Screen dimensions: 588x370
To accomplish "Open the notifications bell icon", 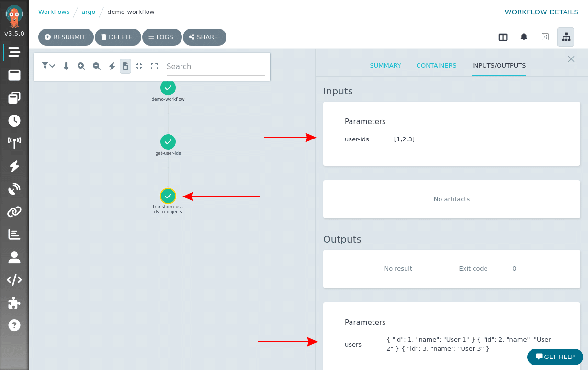I will [x=524, y=36].
